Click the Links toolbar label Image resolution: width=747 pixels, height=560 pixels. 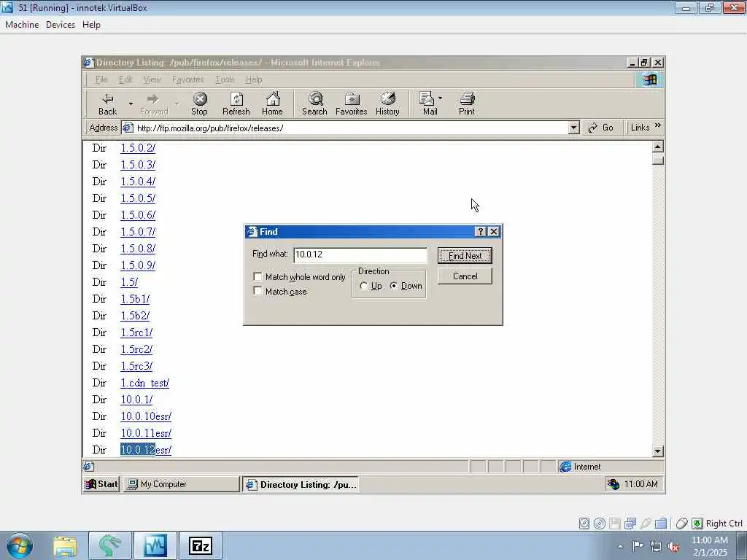click(x=640, y=128)
